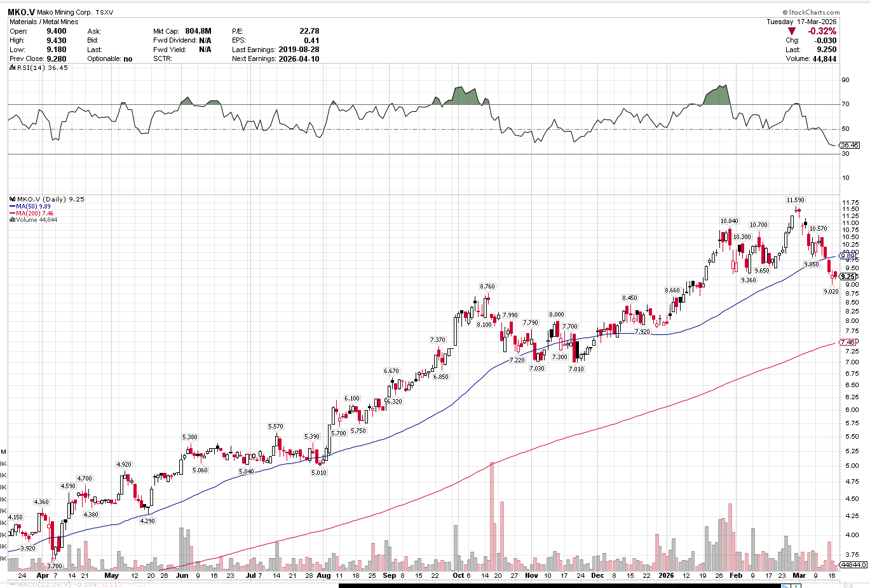
Task: Click the tallest red volume bar in October
Action: point(492,516)
